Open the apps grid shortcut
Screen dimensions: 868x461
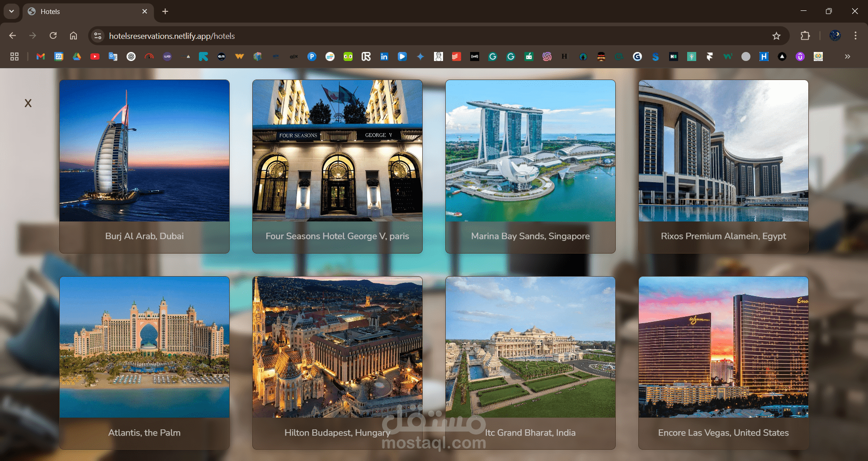click(14, 56)
